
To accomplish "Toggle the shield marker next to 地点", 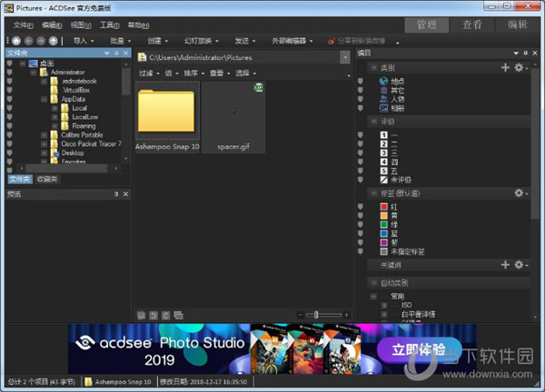I will click(x=361, y=81).
